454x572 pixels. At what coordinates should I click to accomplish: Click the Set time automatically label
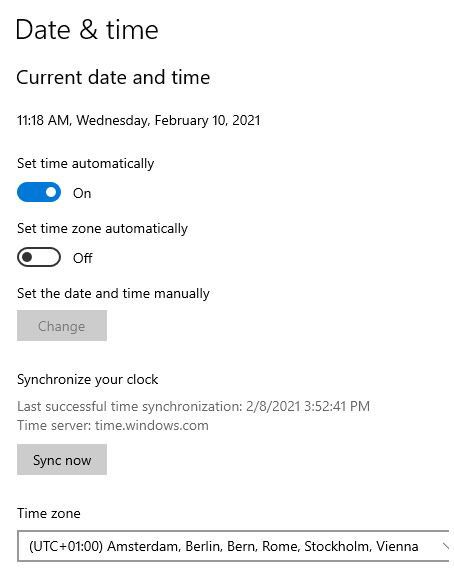pyautogui.click(x=85, y=164)
